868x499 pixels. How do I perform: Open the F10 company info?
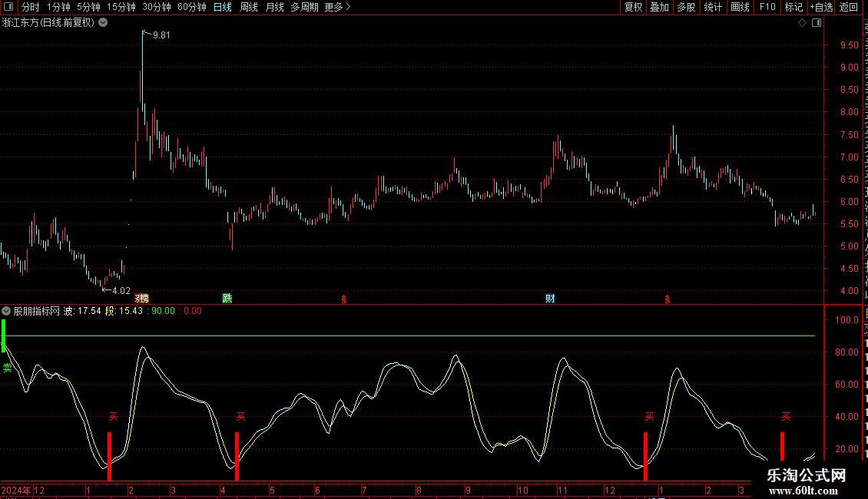[x=767, y=7]
